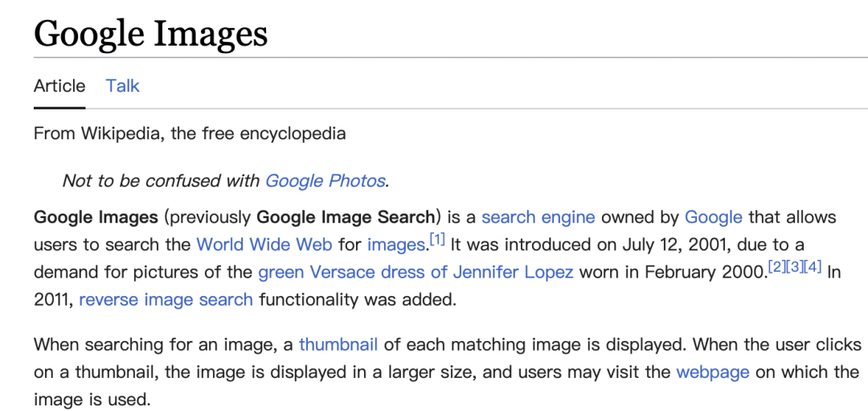Follow the thumbnail link
This screenshot has width=868, height=411.
click(x=338, y=344)
